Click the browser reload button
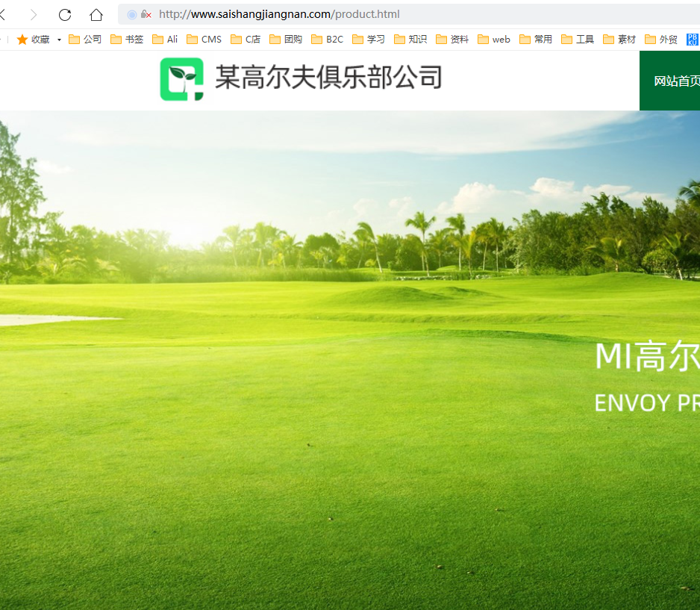 click(x=65, y=15)
